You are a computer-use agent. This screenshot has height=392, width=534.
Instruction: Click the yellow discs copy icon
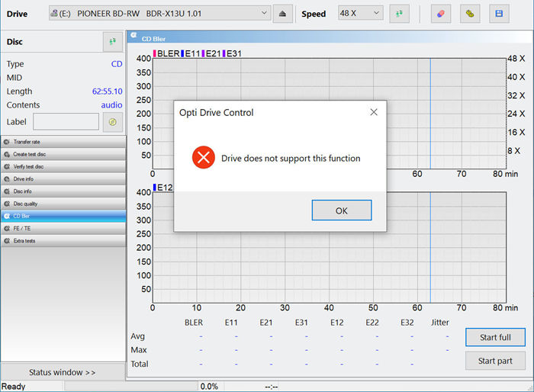pyautogui.click(x=470, y=14)
